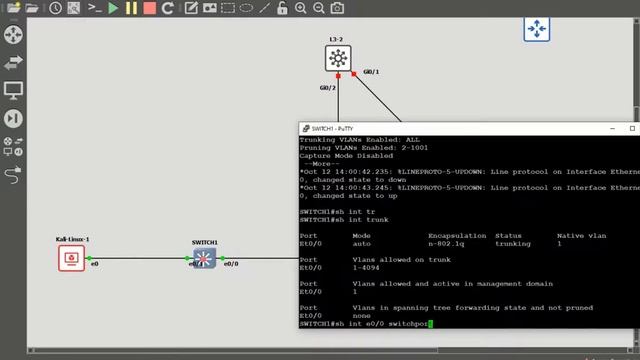The image size is (640, 360).
Task: Select the Draw a line tool
Action: pos(264,8)
